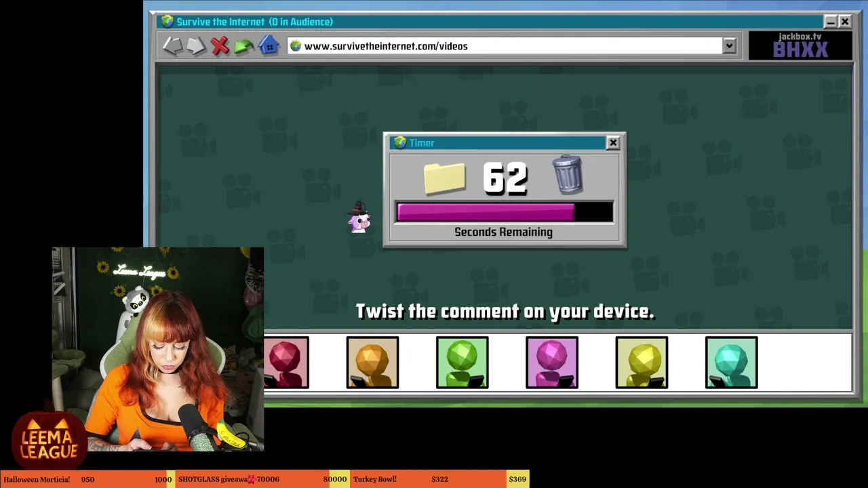Select the teal player avatar

pos(731,363)
